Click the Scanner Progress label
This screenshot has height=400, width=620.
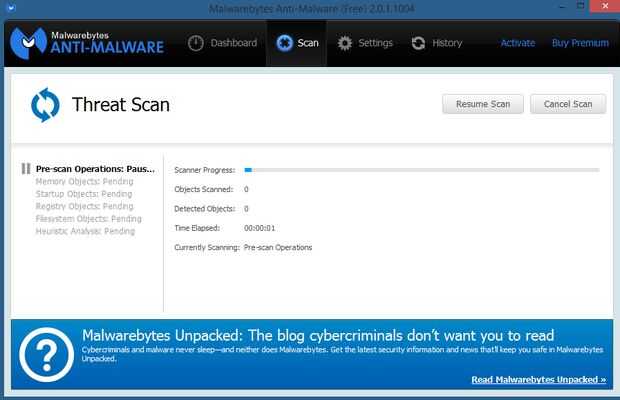pos(204,170)
